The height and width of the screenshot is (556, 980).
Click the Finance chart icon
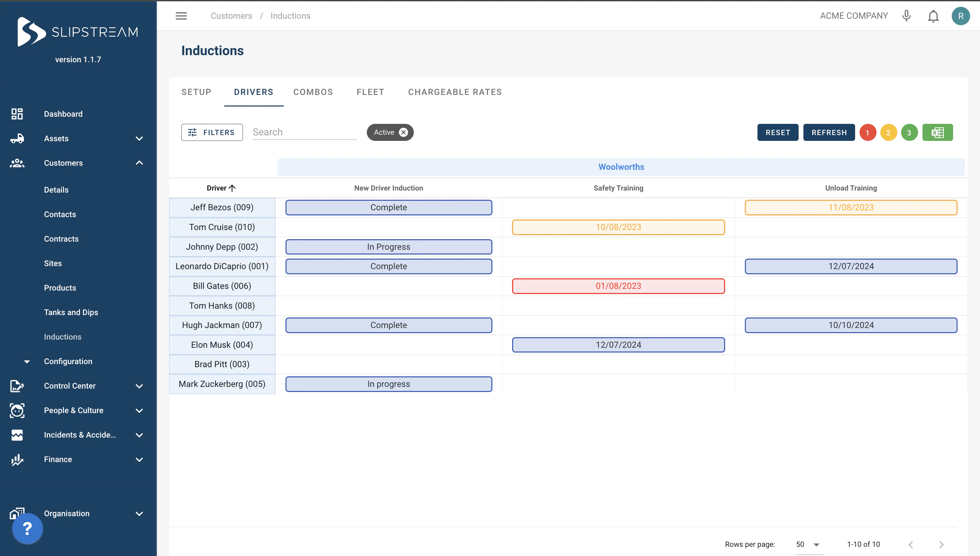[x=17, y=459]
